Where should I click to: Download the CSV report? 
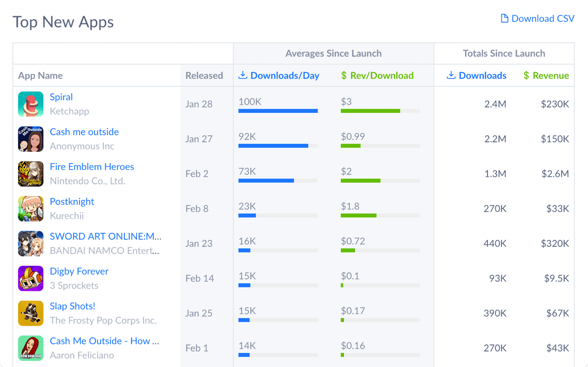[x=538, y=19]
